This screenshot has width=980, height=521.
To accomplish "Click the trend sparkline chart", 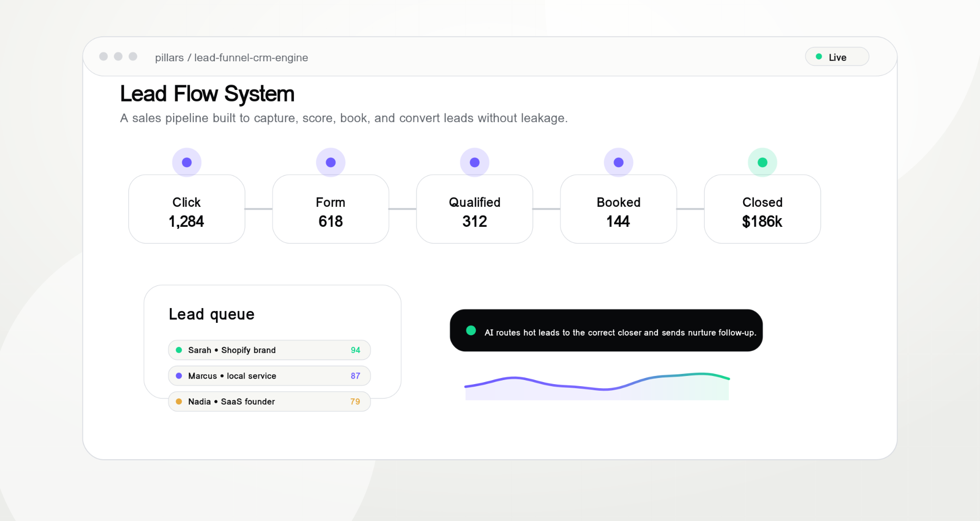I will [597, 386].
